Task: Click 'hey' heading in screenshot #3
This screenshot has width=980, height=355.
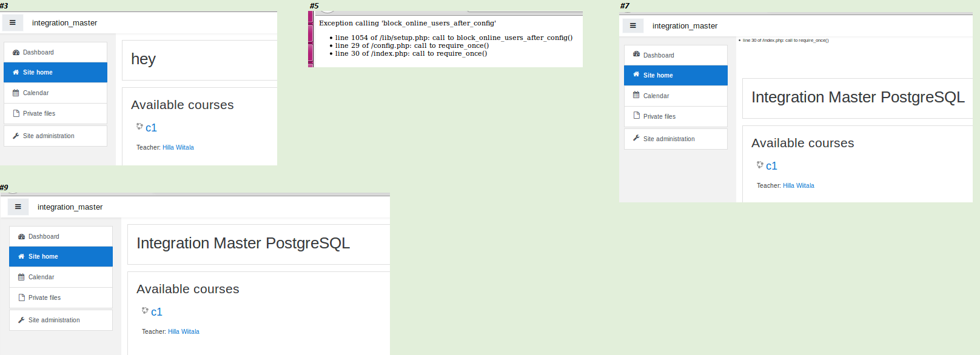Action: (143, 59)
